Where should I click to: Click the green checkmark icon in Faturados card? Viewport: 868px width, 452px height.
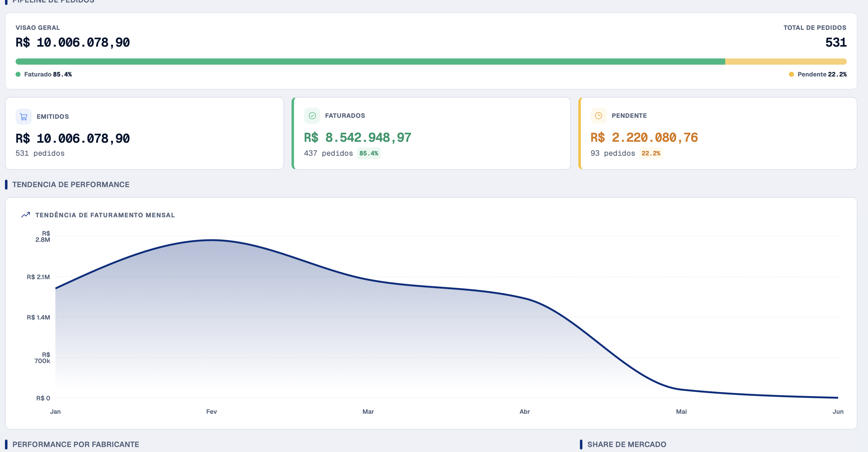tap(312, 116)
